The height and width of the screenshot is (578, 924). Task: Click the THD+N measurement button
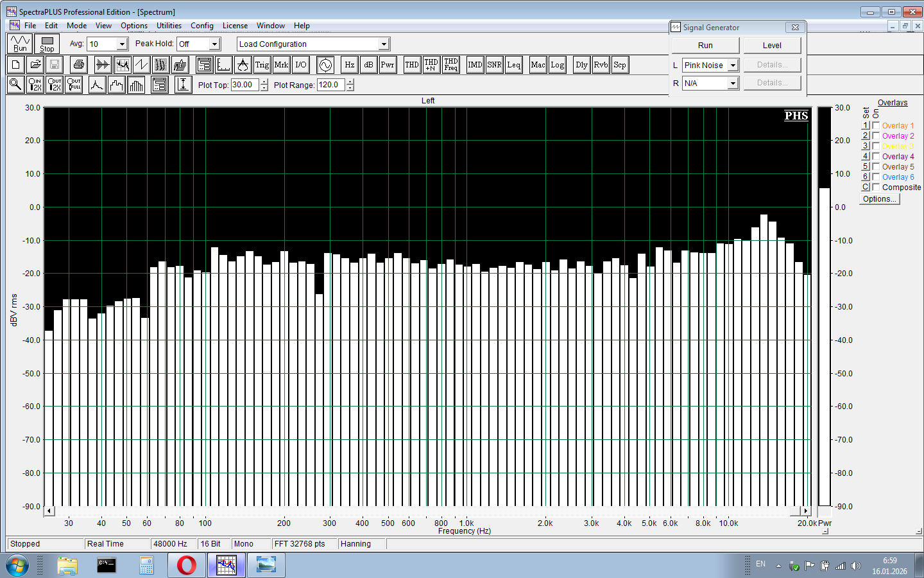pyautogui.click(x=431, y=65)
